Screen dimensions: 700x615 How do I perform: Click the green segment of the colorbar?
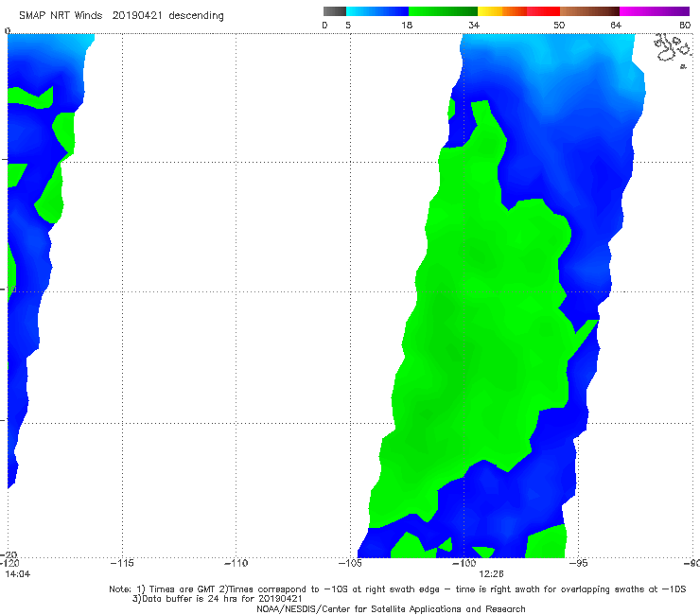point(443,11)
